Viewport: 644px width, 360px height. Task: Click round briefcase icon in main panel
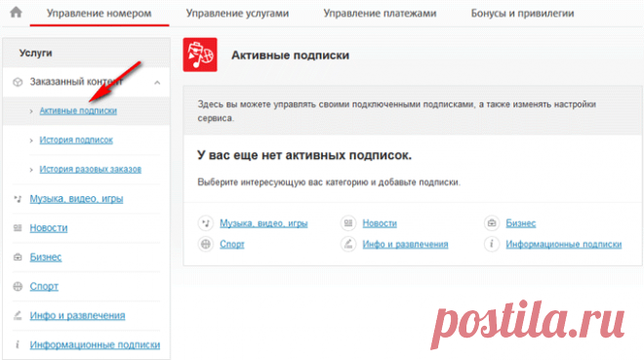(492, 223)
